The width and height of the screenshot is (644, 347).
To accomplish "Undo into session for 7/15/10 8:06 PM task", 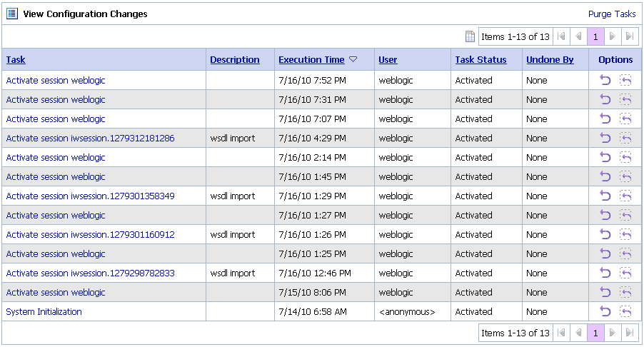I will (x=625, y=293).
